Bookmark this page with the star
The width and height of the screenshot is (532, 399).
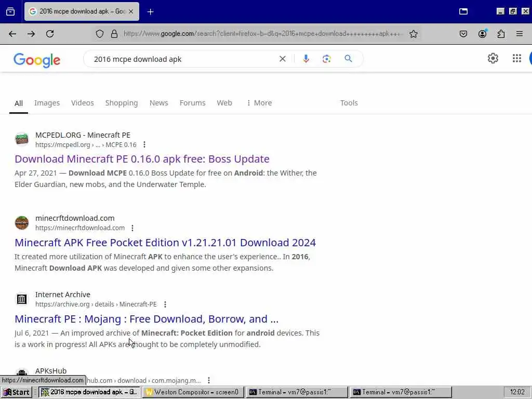click(x=413, y=34)
